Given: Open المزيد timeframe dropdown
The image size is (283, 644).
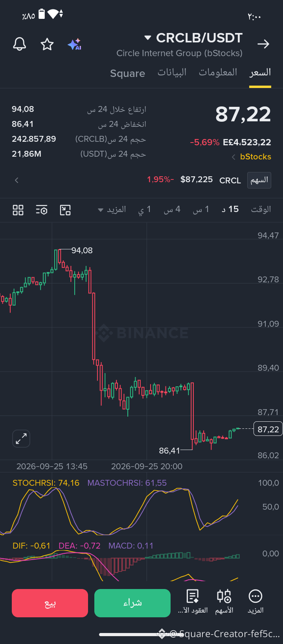Looking at the screenshot, I should (112, 209).
